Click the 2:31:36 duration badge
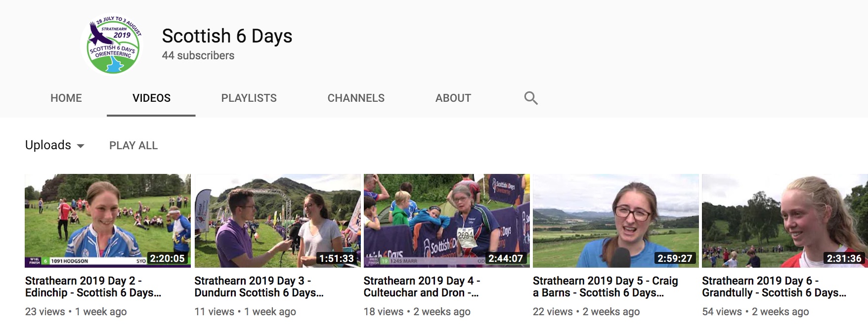Image resolution: width=868 pixels, height=334 pixels. coord(844,258)
